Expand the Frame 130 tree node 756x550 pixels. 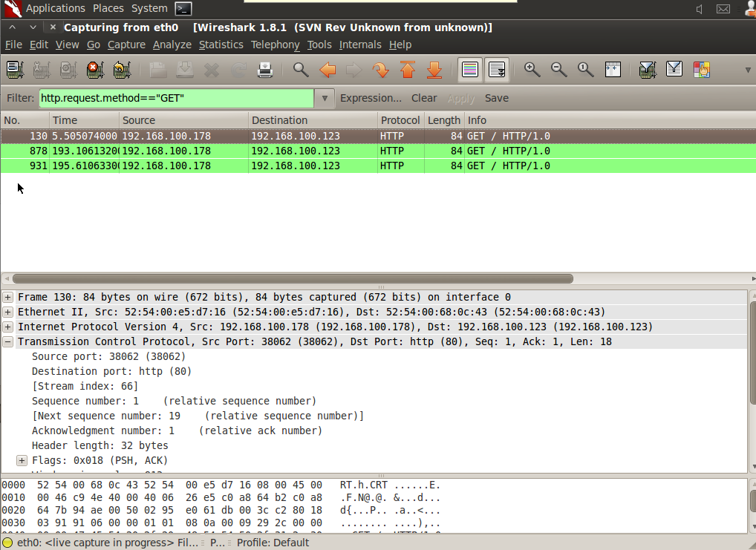(x=7, y=298)
